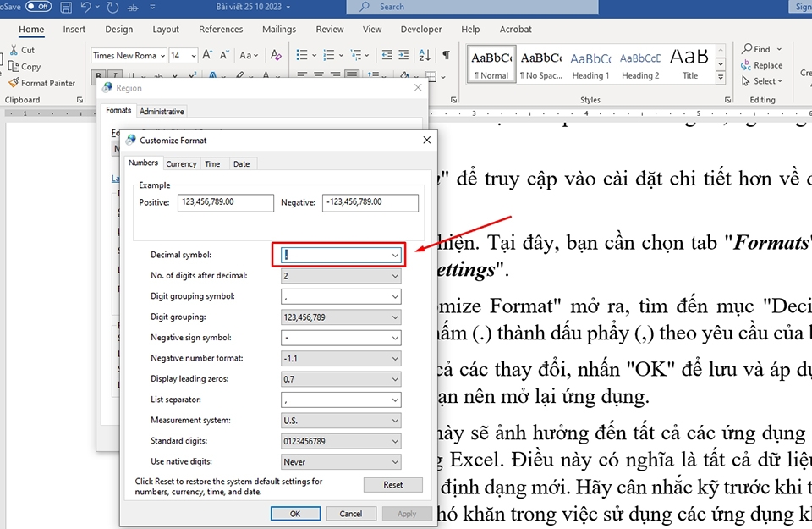The height and width of the screenshot is (529, 812).
Task: Click the Bullets list icon
Action: [x=302, y=55]
